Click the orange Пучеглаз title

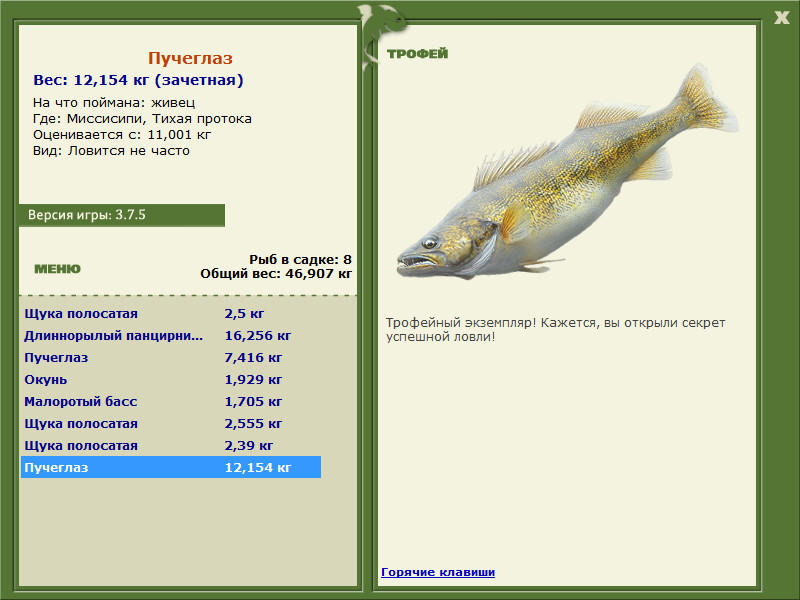(x=190, y=58)
